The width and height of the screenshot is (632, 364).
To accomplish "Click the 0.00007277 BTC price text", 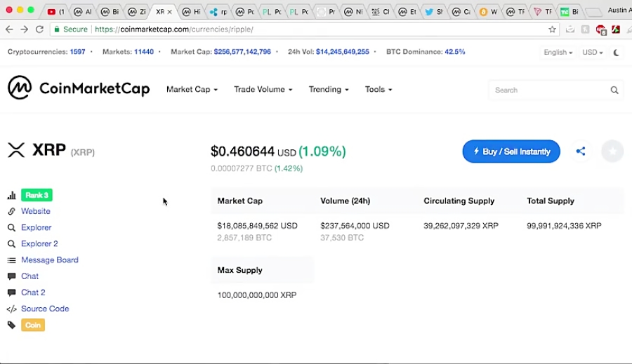I will tap(242, 168).
